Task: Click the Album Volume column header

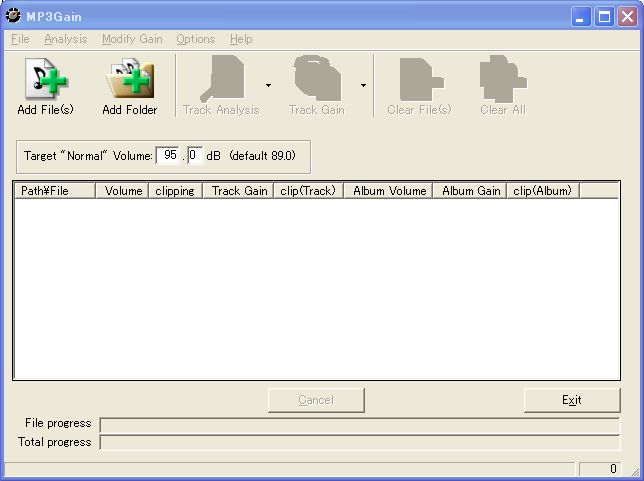Action: click(388, 191)
